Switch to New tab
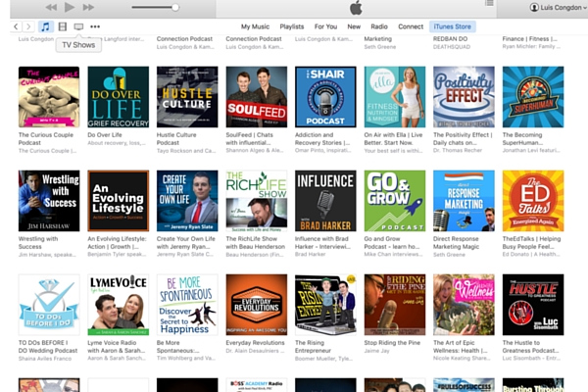 354,26
